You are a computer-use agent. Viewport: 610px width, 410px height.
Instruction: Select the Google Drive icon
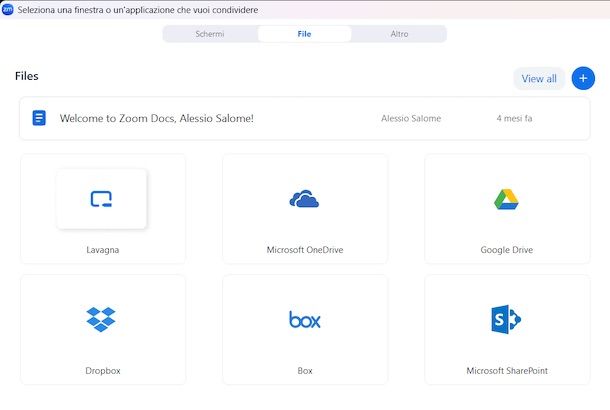pyautogui.click(x=506, y=199)
